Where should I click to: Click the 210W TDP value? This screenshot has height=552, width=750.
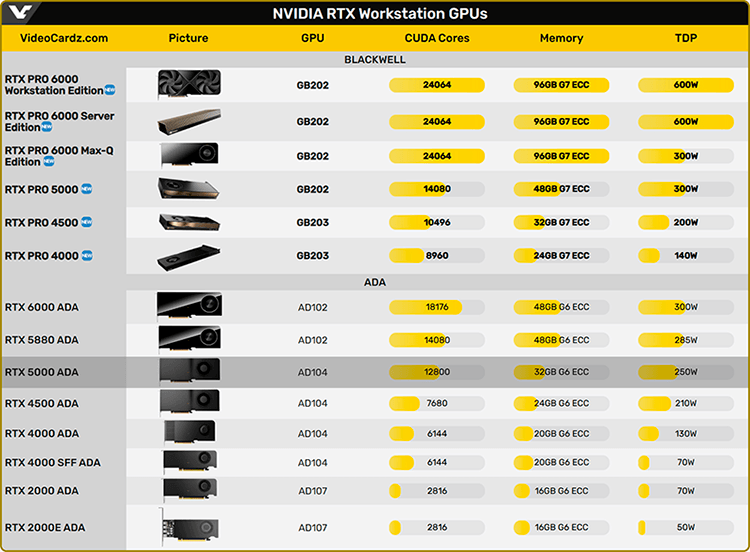pos(686,403)
